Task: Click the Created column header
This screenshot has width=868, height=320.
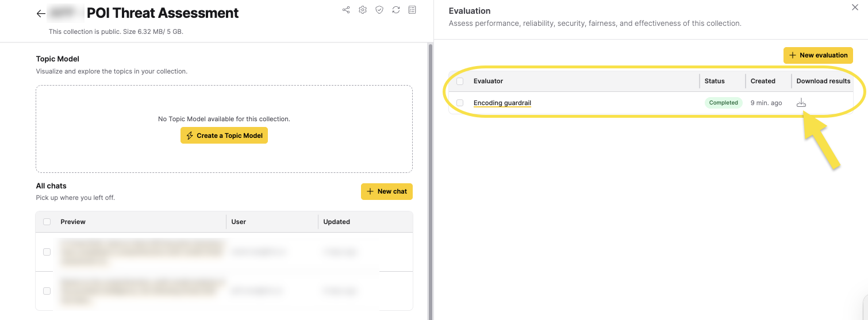Action: 763,81
